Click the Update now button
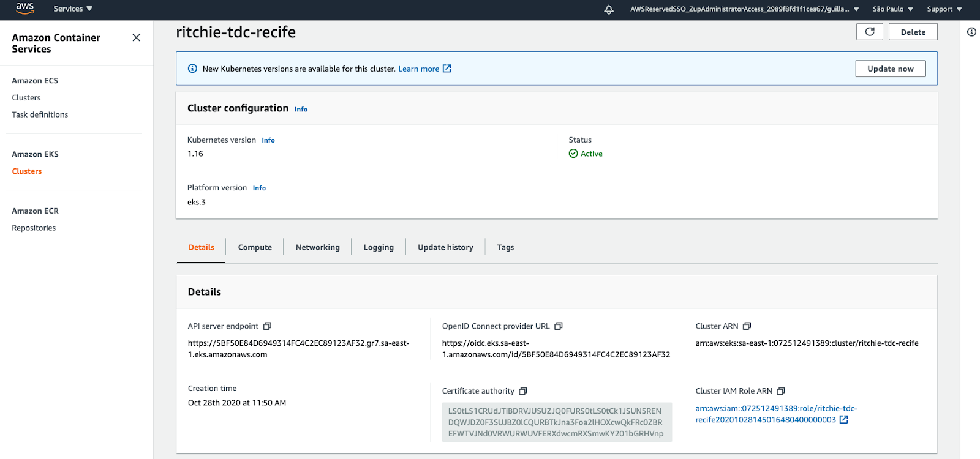Screen dimensions: 980x459 click(x=891, y=69)
